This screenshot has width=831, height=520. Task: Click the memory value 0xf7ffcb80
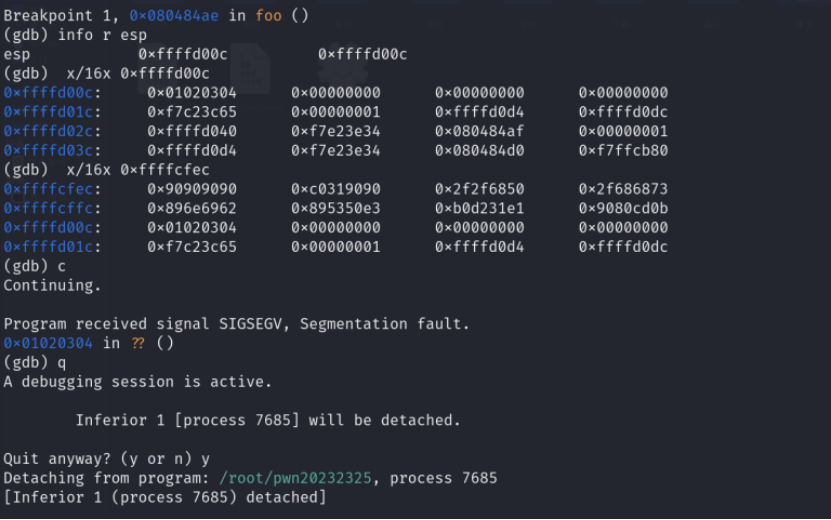click(x=623, y=150)
